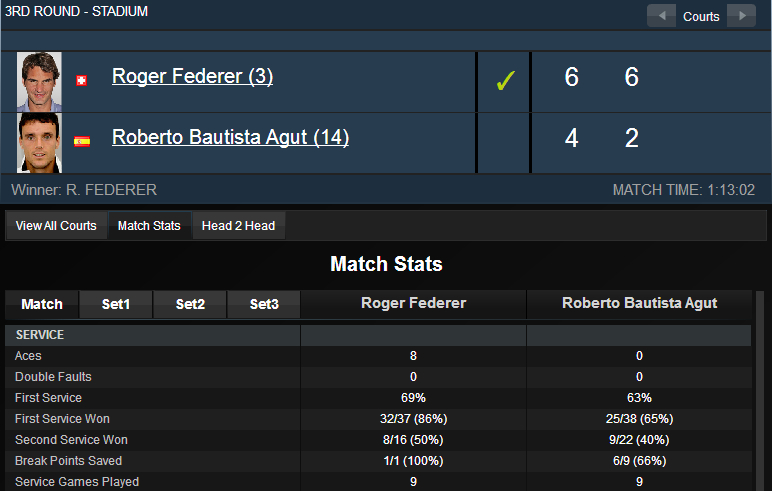Click the Switzerland flag icon
This screenshot has width=772, height=491.
[x=82, y=80]
